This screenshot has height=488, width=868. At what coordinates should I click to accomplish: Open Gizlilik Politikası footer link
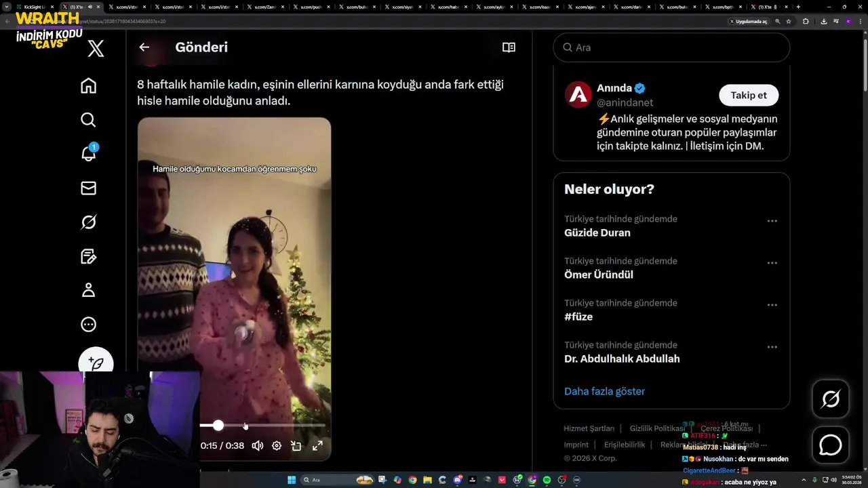click(x=657, y=428)
